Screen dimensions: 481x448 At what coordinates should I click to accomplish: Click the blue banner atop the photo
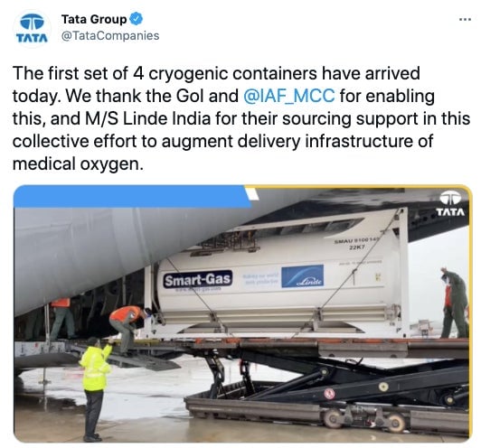click(133, 196)
